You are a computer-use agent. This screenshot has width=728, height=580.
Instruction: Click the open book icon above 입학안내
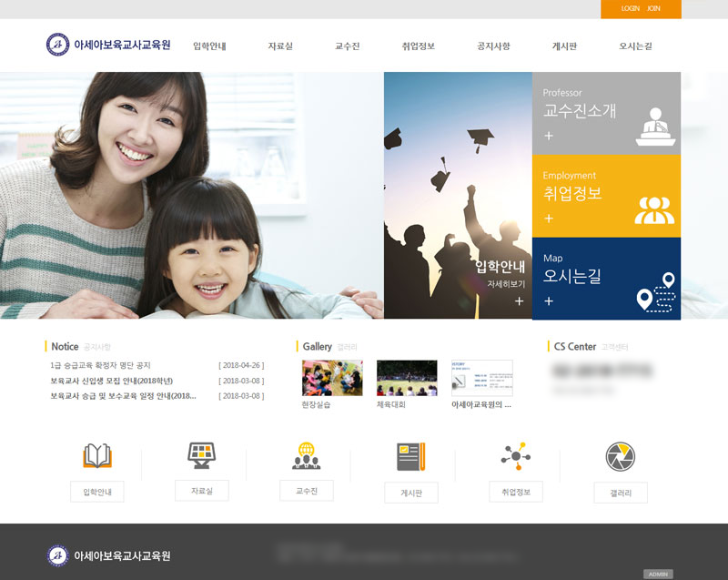click(x=97, y=455)
